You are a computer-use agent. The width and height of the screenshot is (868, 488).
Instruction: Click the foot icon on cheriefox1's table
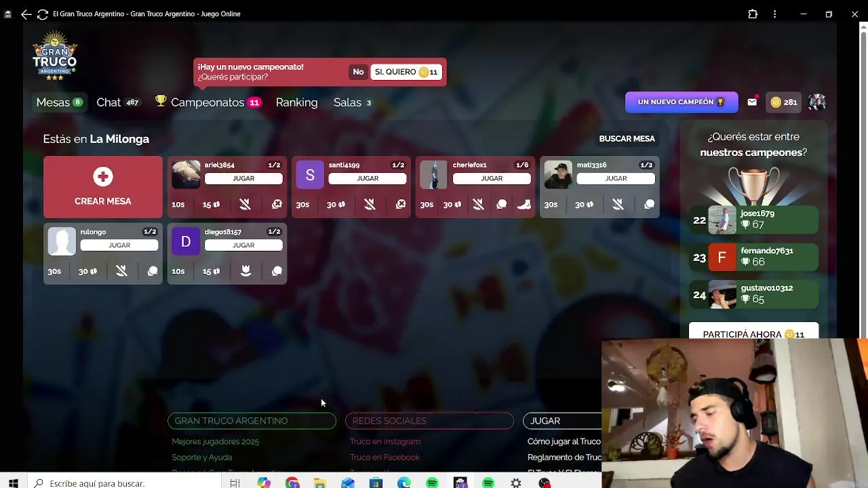tap(524, 204)
